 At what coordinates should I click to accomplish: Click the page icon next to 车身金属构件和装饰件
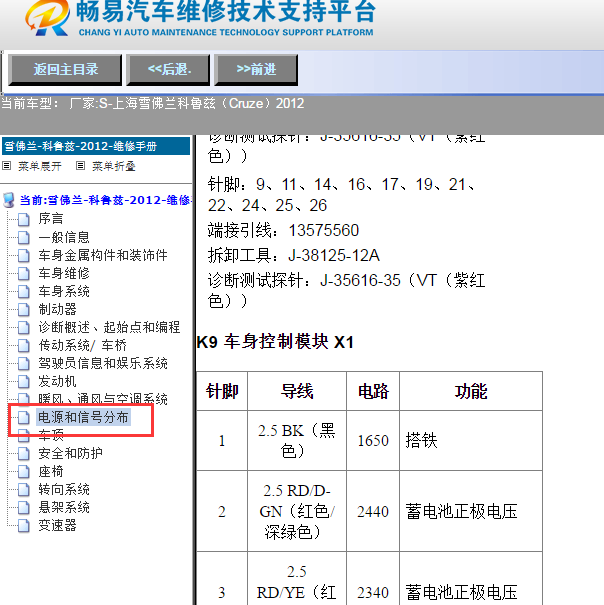point(24,256)
